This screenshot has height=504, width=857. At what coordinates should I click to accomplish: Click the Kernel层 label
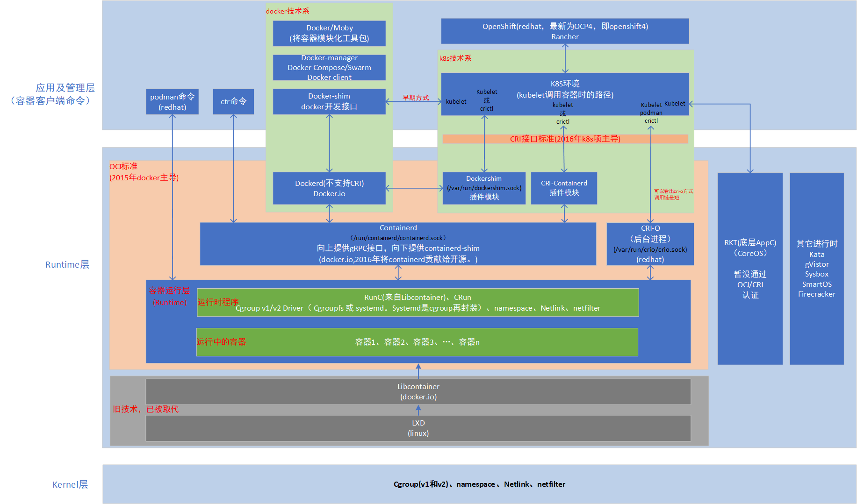coord(70,484)
